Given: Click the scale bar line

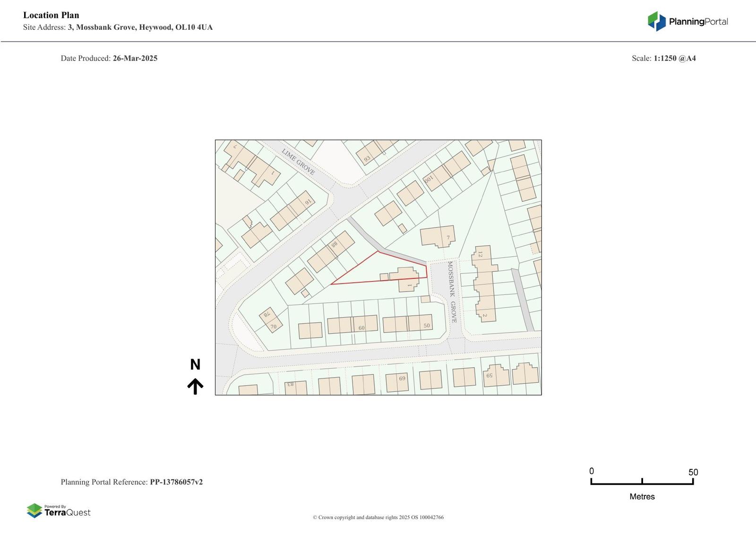Looking at the screenshot, I should (x=642, y=483).
